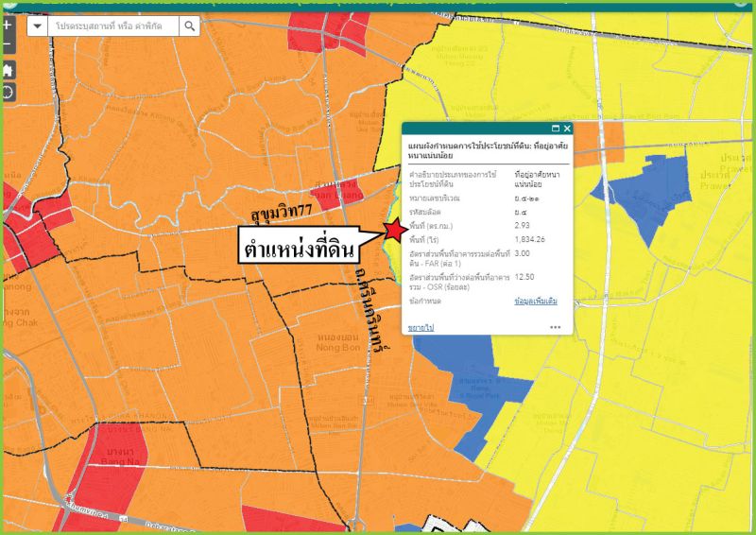
Task: Open the popup's three-dot options menu
Action: [556, 327]
